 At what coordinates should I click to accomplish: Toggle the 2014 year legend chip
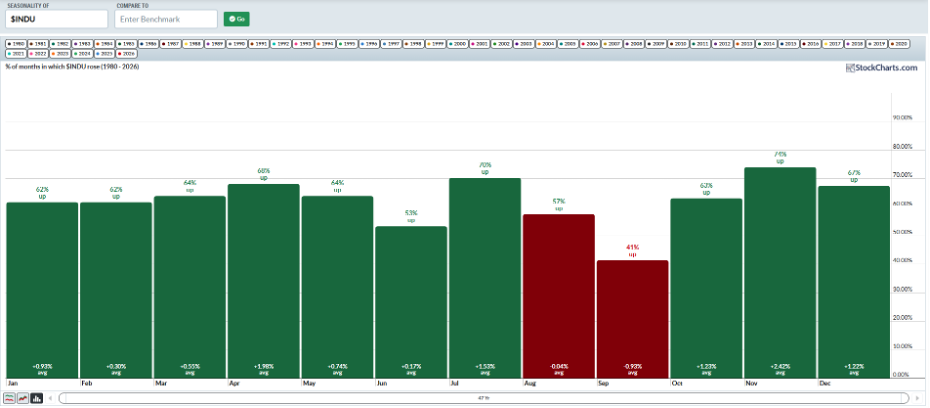coord(767,44)
